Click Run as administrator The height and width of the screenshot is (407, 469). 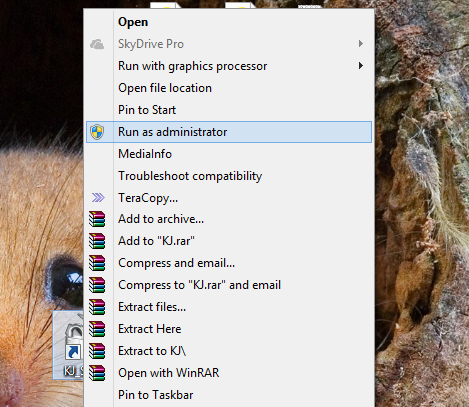[229, 132]
